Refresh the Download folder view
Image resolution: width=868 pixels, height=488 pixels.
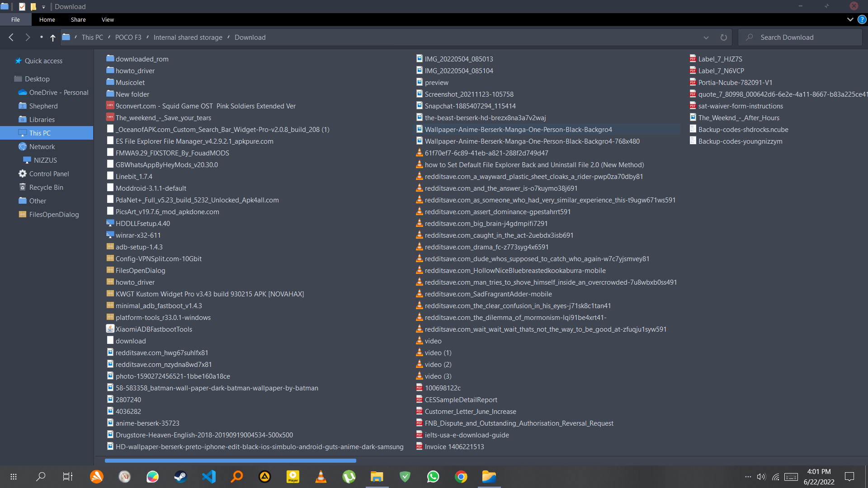[x=723, y=38]
